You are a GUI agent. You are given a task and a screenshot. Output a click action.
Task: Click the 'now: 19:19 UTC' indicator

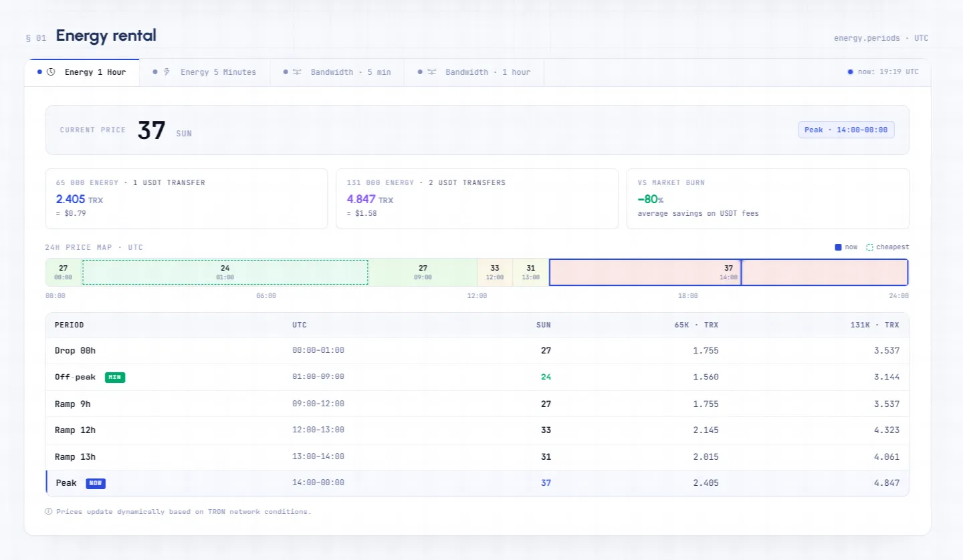click(883, 72)
